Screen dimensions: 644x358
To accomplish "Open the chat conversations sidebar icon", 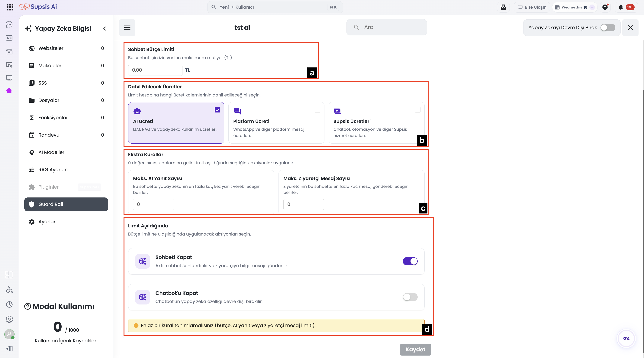I will (x=9, y=24).
